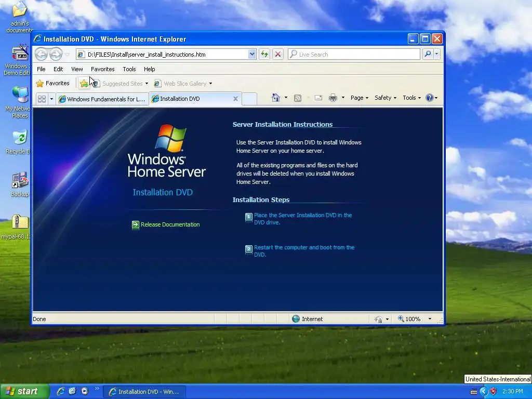This screenshot has width=532, height=399.
Task: Open the Help question mark icon
Action: (x=429, y=98)
